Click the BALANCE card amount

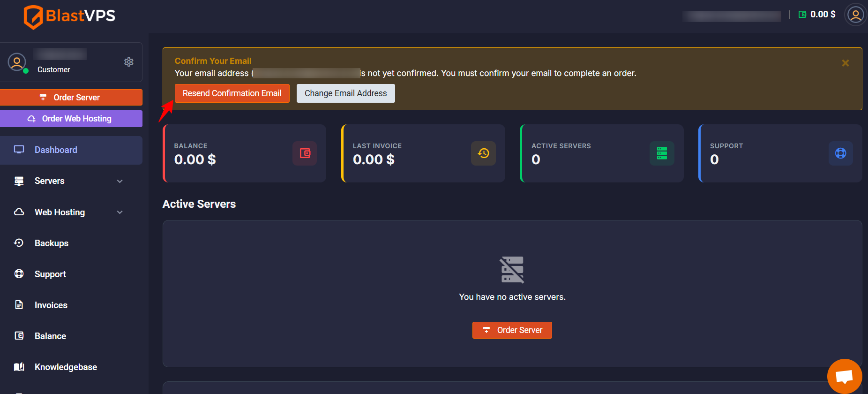tap(195, 160)
